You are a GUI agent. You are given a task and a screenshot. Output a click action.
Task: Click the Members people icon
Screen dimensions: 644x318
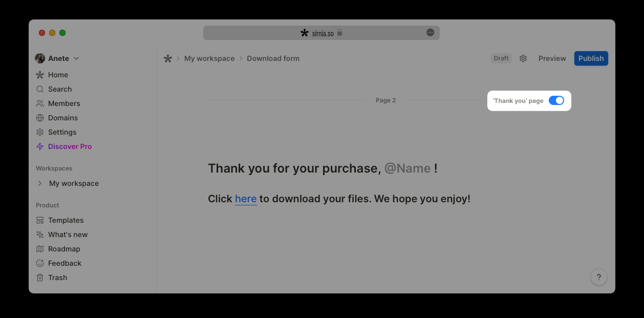(x=40, y=103)
